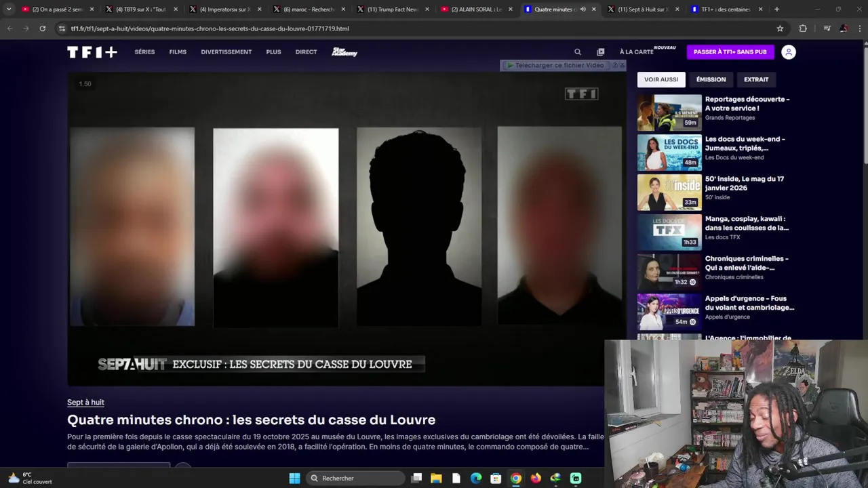Launch Firefox from taskbar
The width and height of the screenshot is (868, 488).
(x=536, y=478)
